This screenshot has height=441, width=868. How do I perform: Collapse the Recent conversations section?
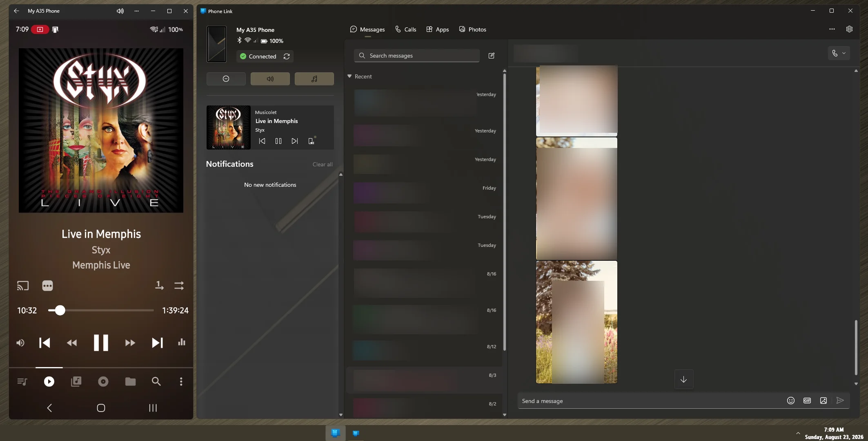pos(349,76)
